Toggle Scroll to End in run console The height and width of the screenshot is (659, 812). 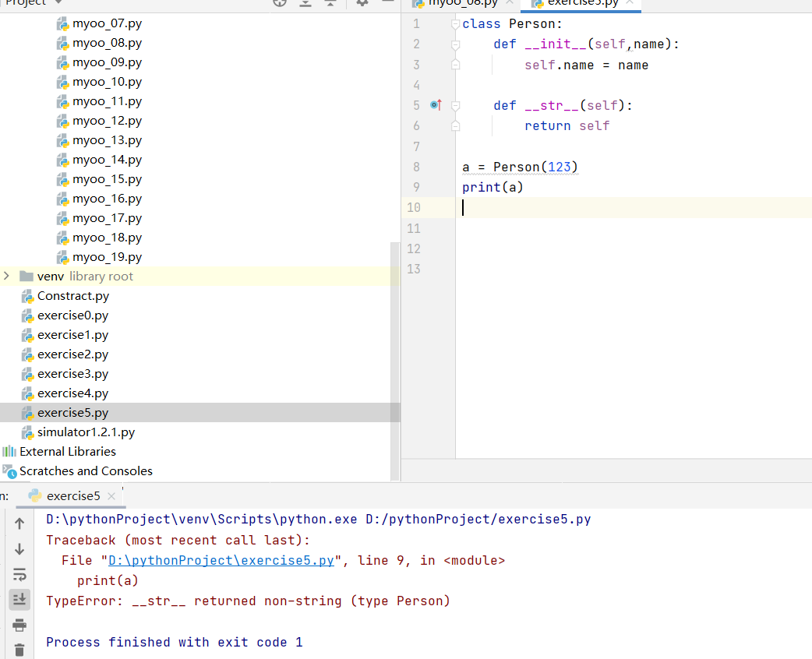pyautogui.click(x=19, y=600)
